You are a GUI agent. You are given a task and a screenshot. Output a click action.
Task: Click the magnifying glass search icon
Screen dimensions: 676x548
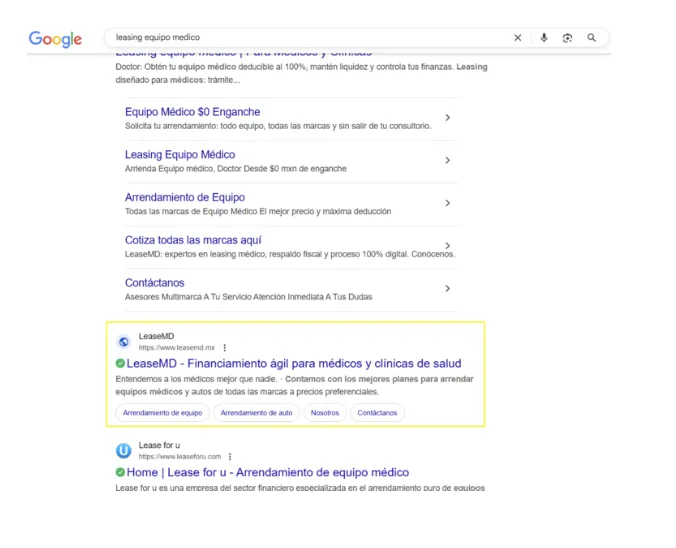(x=592, y=38)
